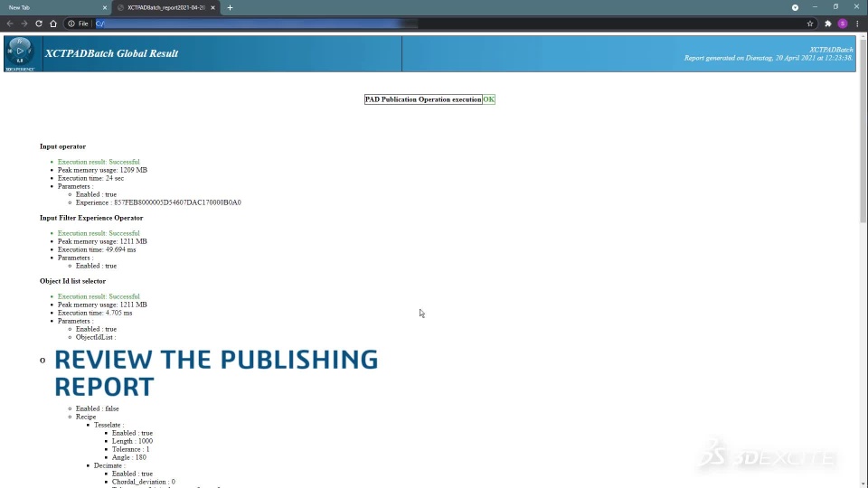Image resolution: width=868 pixels, height=488 pixels.
Task: Click Execution time: 24 sec
Action: point(90,178)
